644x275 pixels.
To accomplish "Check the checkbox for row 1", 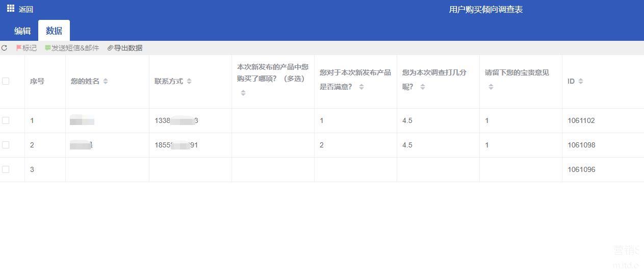I will [x=6, y=120].
